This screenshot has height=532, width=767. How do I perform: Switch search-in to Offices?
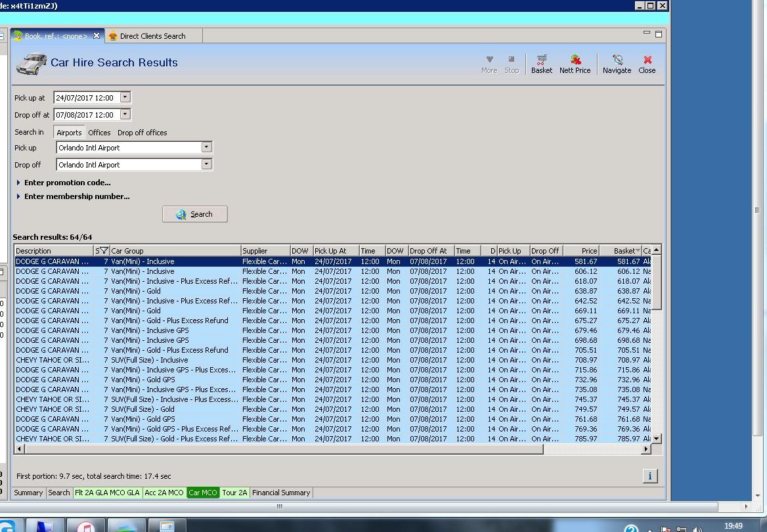(99, 133)
